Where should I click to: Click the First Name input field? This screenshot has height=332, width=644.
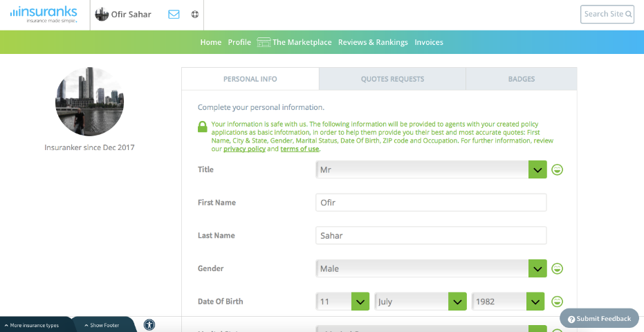(x=431, y=203)
